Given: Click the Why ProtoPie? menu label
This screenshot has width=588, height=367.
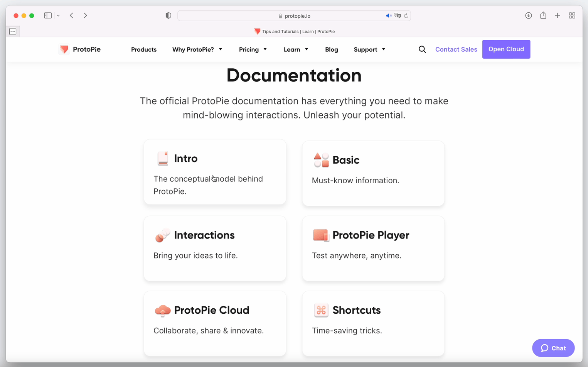Looking at the screenshot, I should (193, 49).
